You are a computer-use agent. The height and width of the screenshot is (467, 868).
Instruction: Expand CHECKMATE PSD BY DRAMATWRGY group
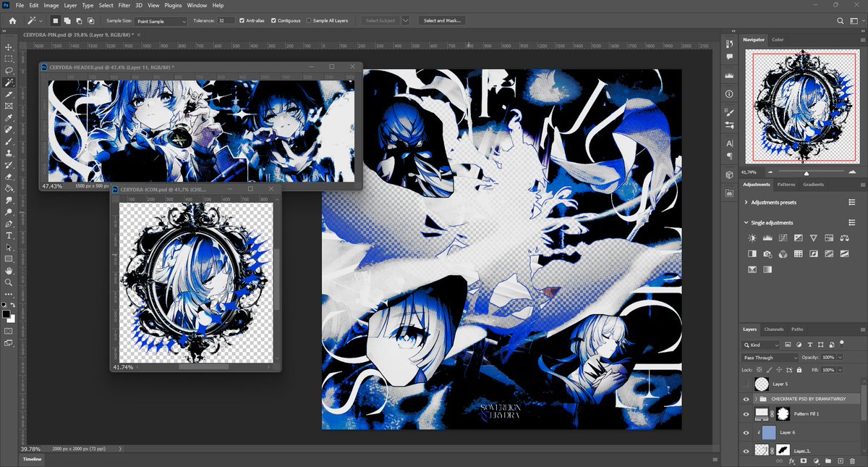pyautogui.click(x=755, y=399)
